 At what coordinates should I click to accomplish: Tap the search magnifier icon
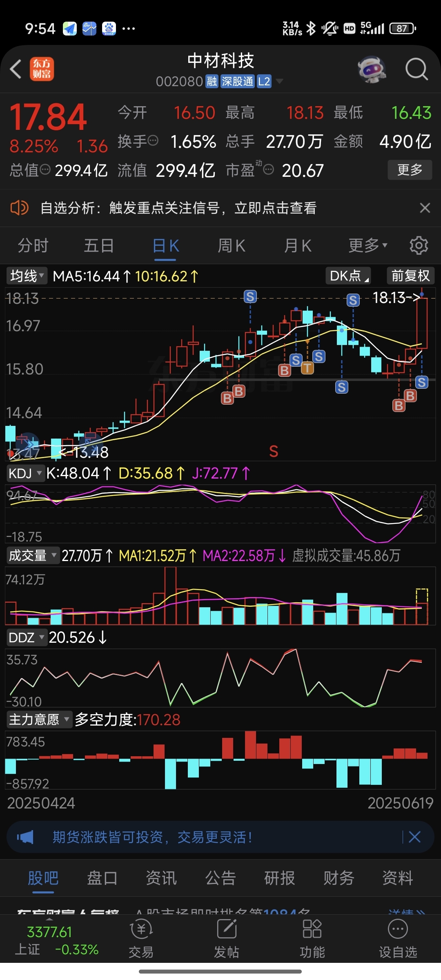[416, 69]
